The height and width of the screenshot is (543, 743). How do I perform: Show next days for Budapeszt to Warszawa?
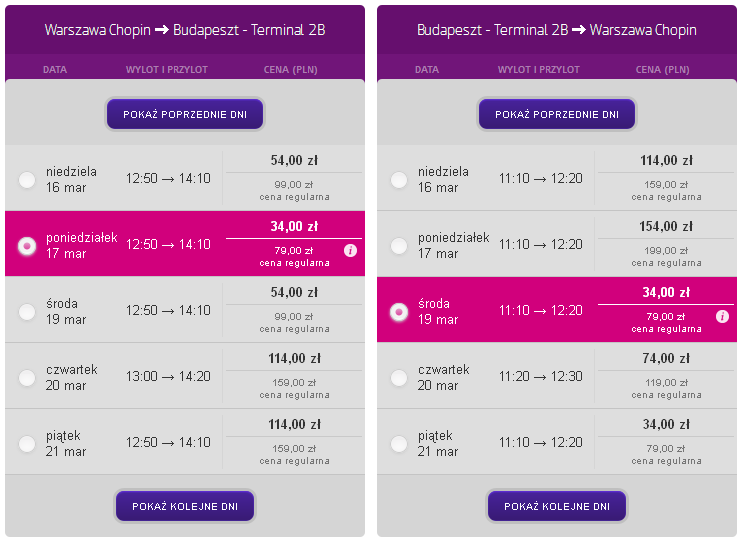[x=557, y=506]
